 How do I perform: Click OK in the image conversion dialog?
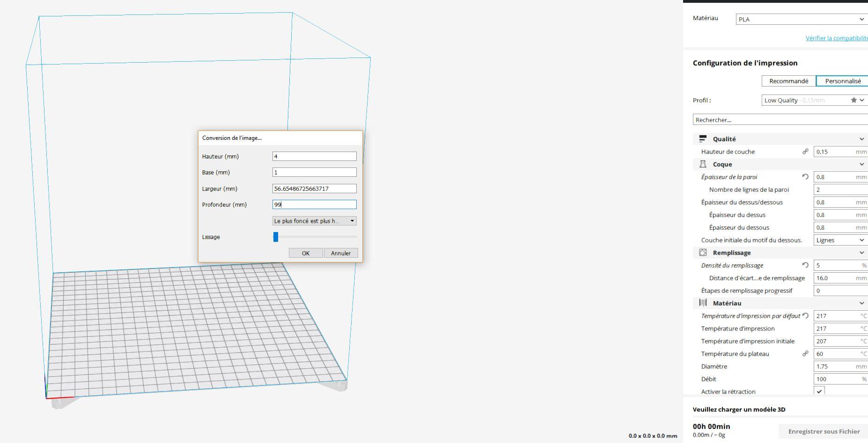click(306, 253)
